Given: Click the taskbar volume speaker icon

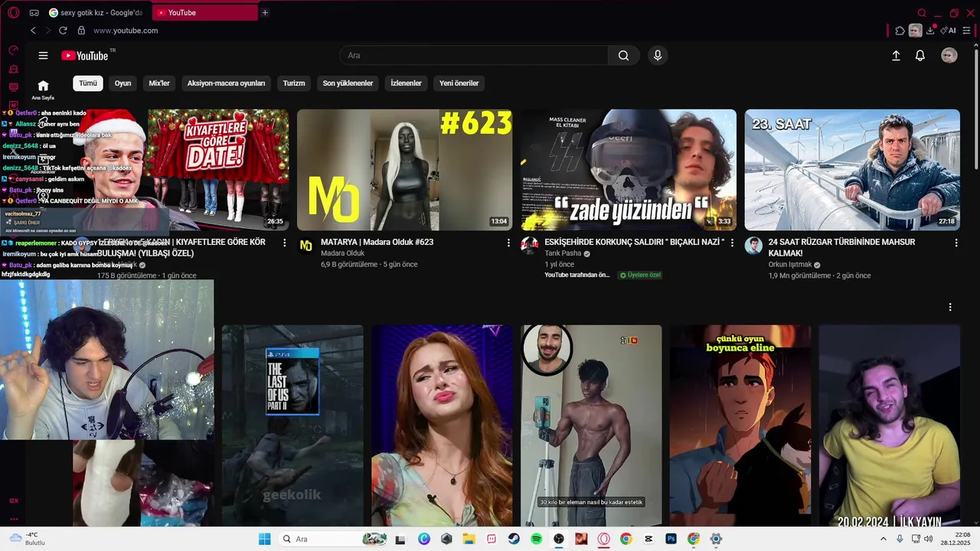Looking at the screenshot, I should [x=928, y=539].
